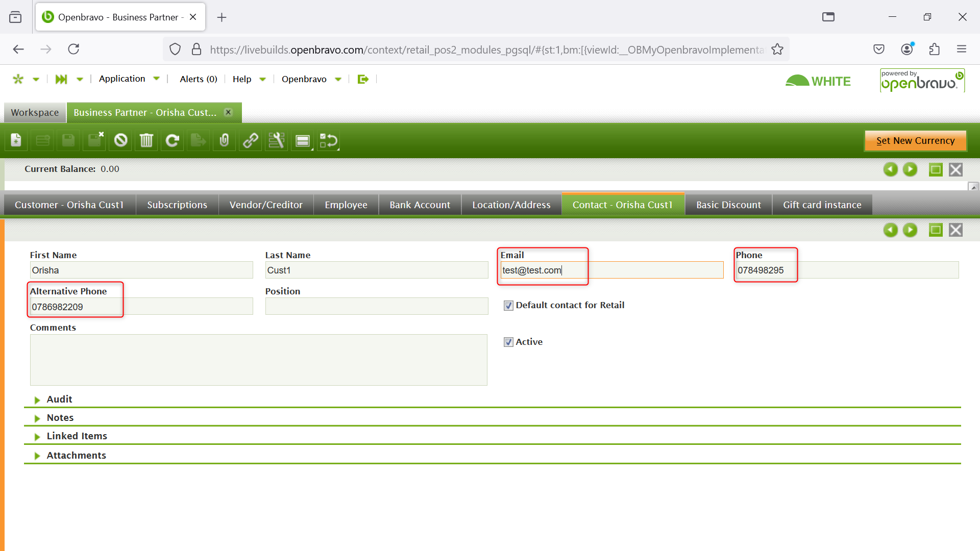Image resolution: width=980 pixels, height=551 pixels.
Task: Switch to the Location/Address tab
Action: coord(511,205)
